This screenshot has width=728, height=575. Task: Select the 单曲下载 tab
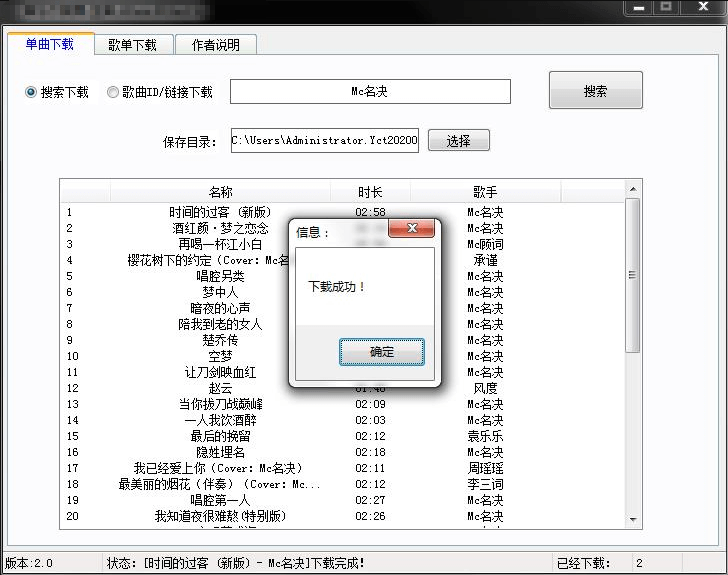[x=50, y=44]
